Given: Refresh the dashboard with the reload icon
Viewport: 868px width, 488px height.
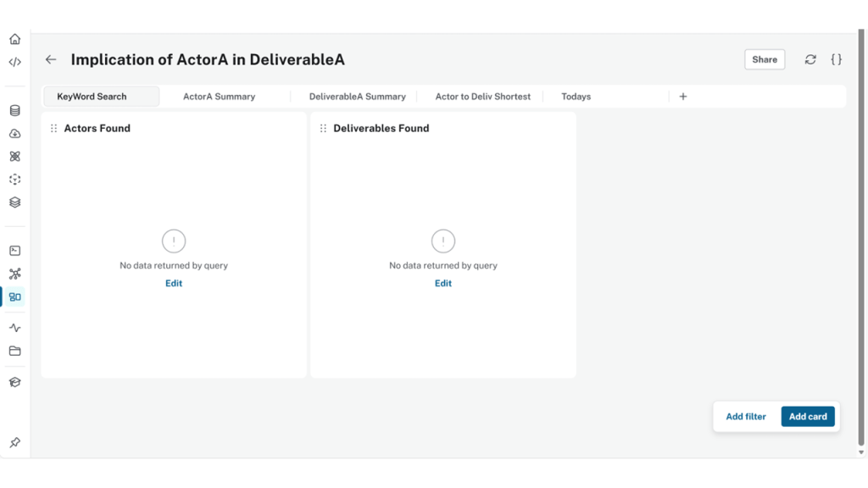Looking at the screenshot, I should click(x=810, y=59).
